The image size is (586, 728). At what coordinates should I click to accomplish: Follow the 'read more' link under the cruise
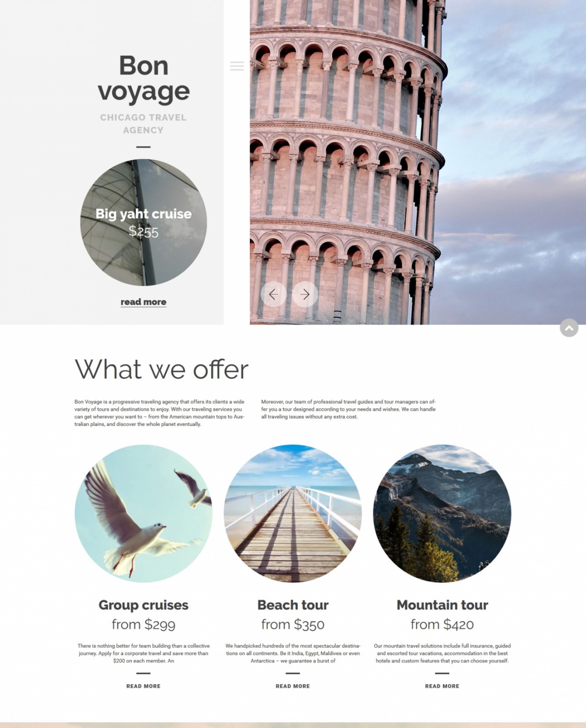point(143,302)
